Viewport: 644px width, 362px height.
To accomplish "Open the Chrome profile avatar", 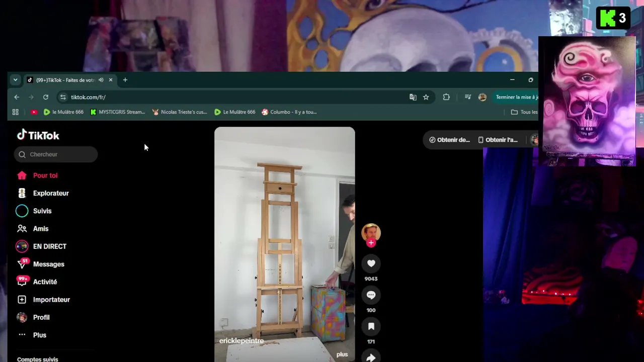I will pos(482,97).
